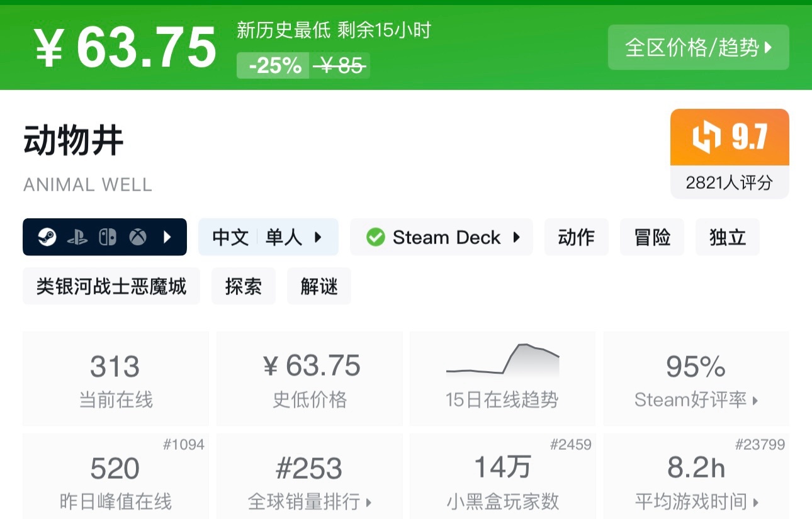Open the Steam好评率 details
This screenshot has width=812, height=519.
(x=696, y=399)
